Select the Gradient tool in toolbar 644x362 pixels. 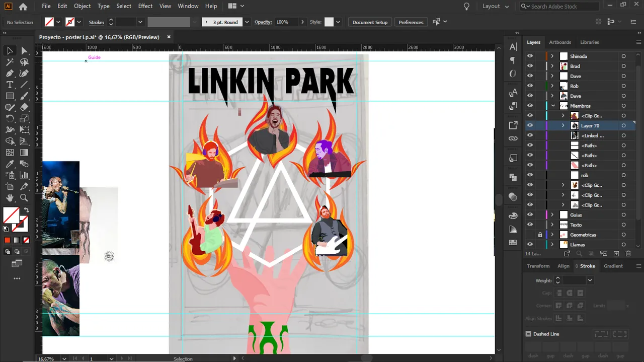coord(24,153)
